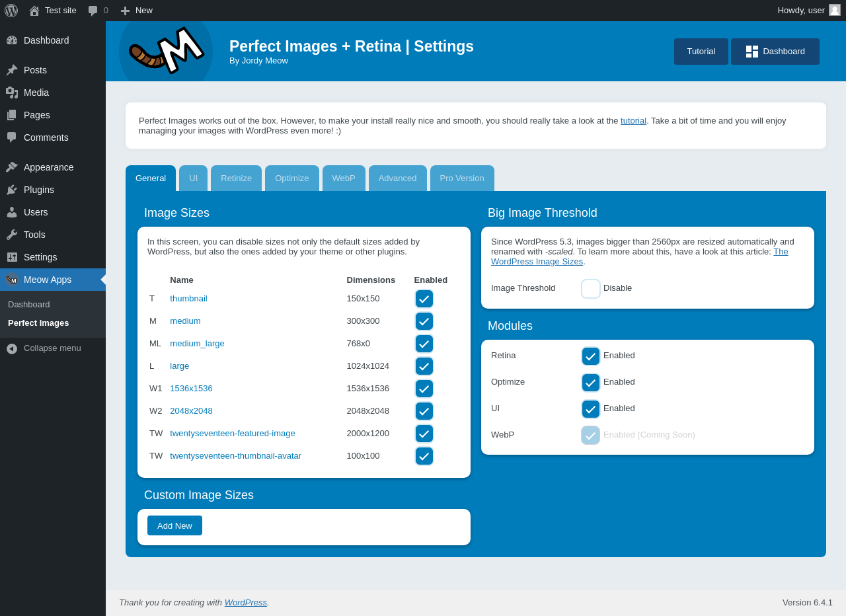Open the comments bubble in admin bar
Viewport: 846px width, 616px height.
(93, 11)
